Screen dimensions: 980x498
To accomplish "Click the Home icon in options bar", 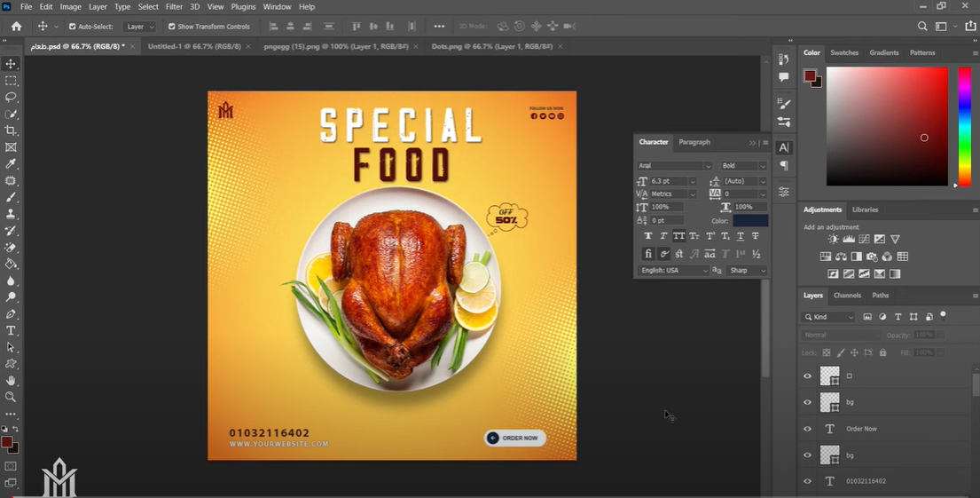I will (x=16, y=27).
